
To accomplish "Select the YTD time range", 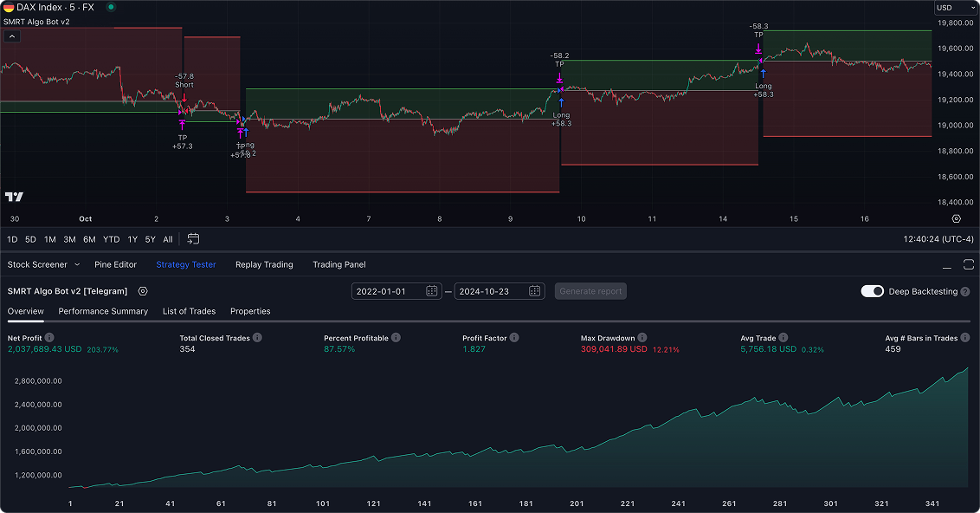I will [111, 239].
